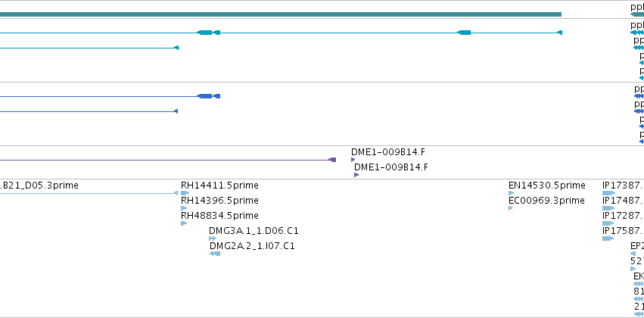Click the arrow glyph under the IP17587. label
The image size is (644, 318).
pos(608,238)
